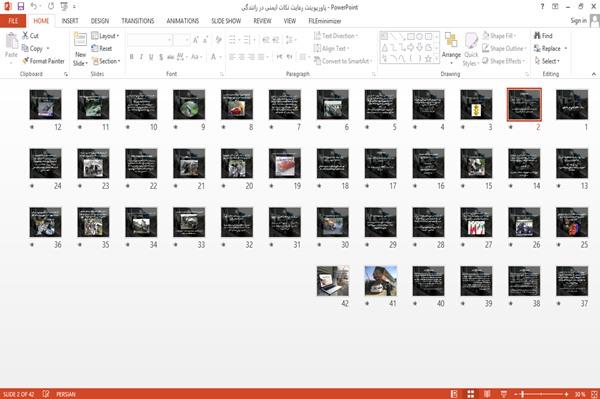This screenshot has width=600, height=399.
Task: Switch to the INSERT tab
Action: click(70, 21)
